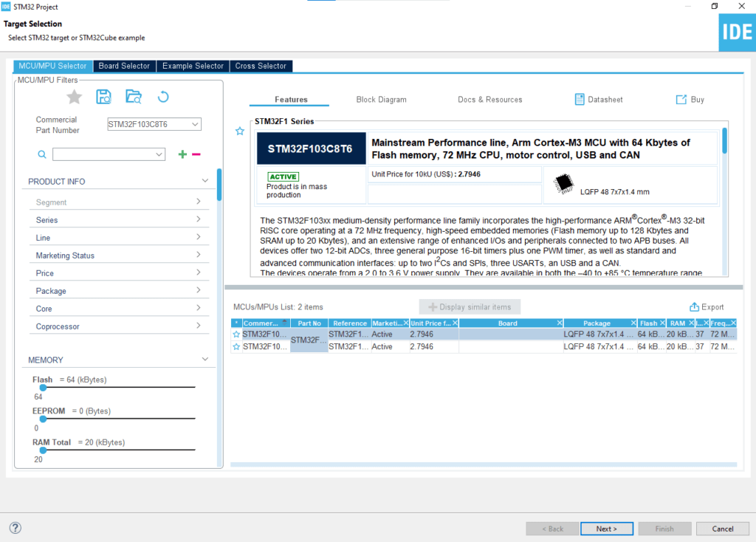
Task: Click the Flash memory slider handle
Action: click(43, 387)
